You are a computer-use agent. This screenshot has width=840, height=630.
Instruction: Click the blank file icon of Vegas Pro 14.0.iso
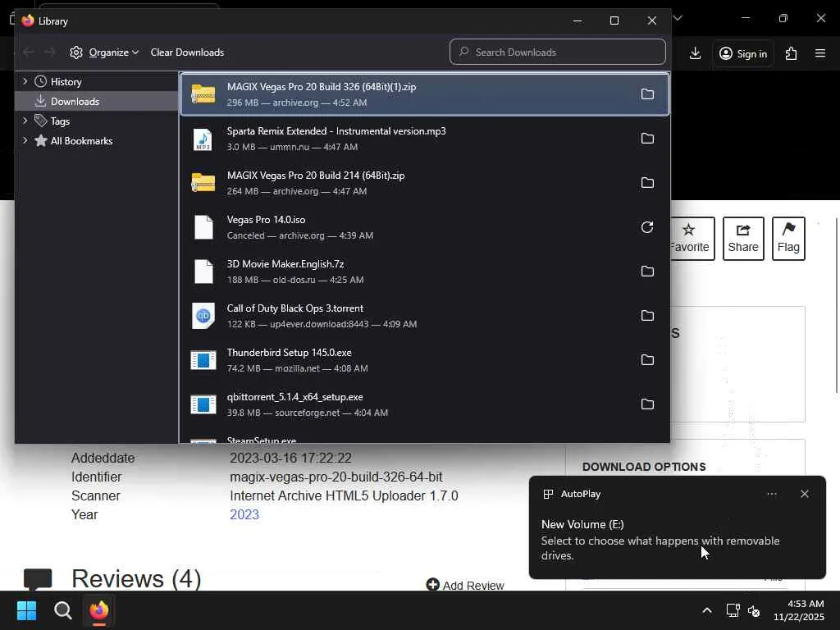[x=203, y=227]
